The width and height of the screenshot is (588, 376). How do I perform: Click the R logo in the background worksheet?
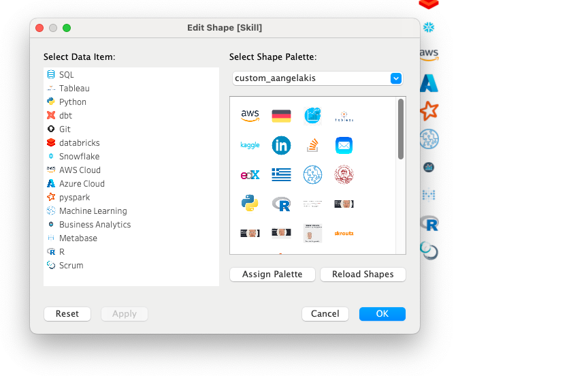[x=429, y=223]
